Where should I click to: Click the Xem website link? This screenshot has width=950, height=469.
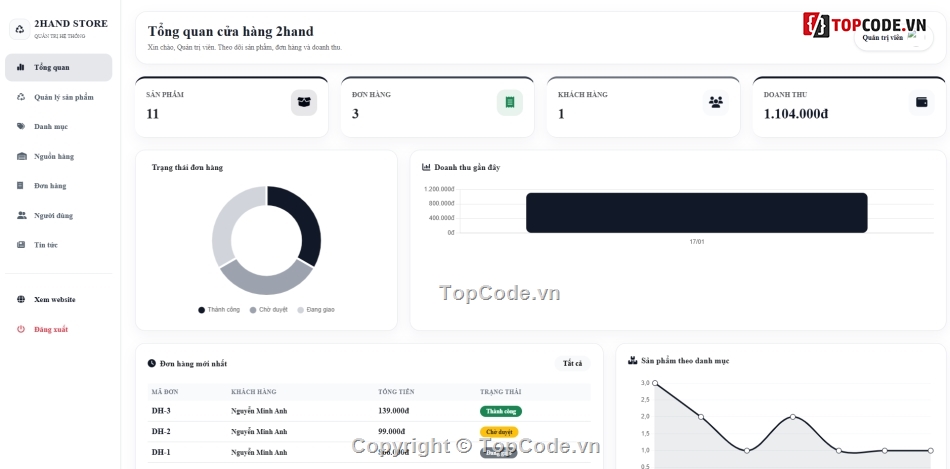coord(58,299)
